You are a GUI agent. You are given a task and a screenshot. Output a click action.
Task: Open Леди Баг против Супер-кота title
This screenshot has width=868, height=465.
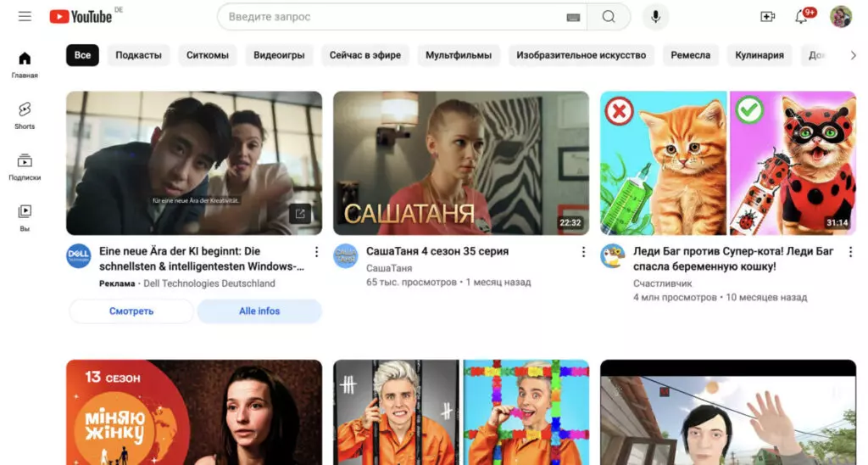tap(733, 259)
